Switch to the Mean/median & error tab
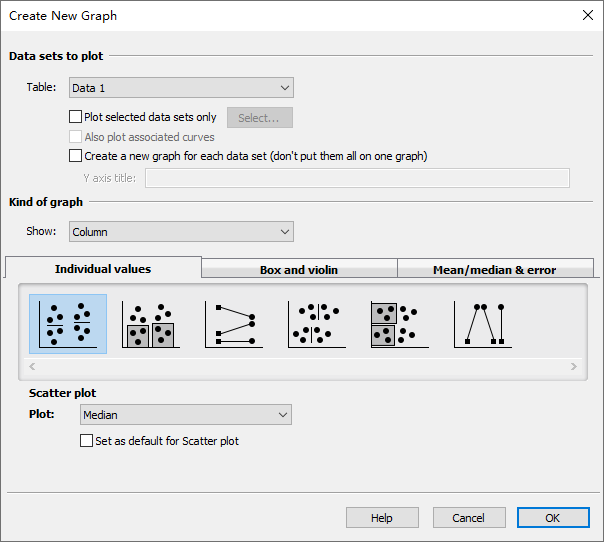The image size is (604, 542). pyautogui.click(x=494, y=269)
